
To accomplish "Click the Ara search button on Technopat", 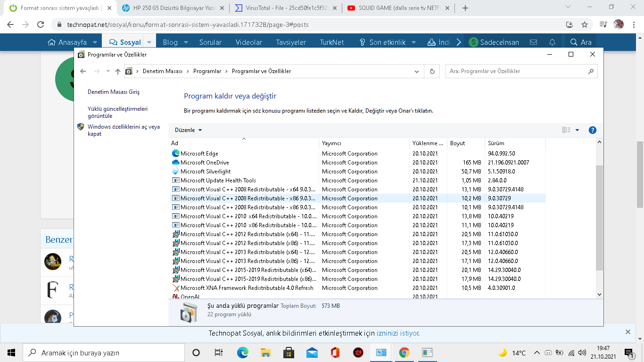I will pos(581,42).
